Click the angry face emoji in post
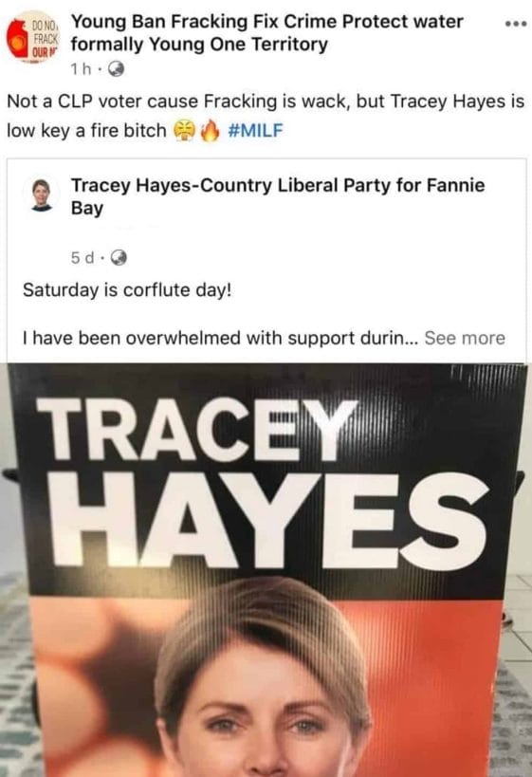This screenshot has height=777, width=532. point(185,131)
